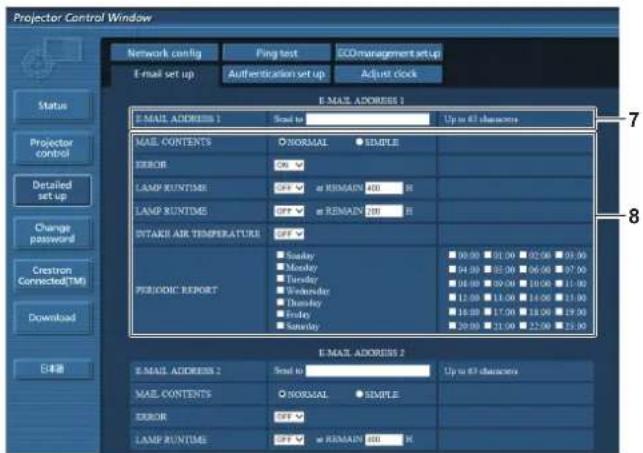Open the Network config tab
Viewport: 643px width, 453px height.
point(164,53)
